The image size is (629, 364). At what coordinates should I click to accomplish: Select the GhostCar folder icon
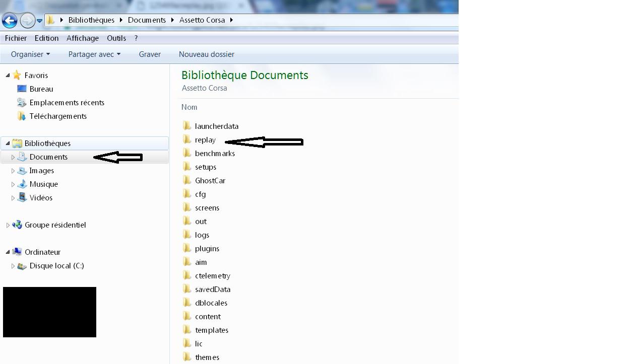187,180
